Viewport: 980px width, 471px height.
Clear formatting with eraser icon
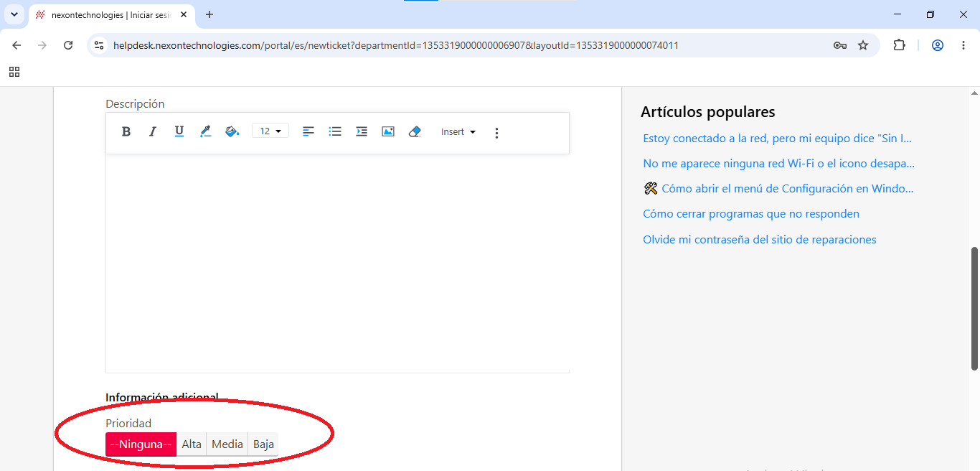(x=415, y=132)
